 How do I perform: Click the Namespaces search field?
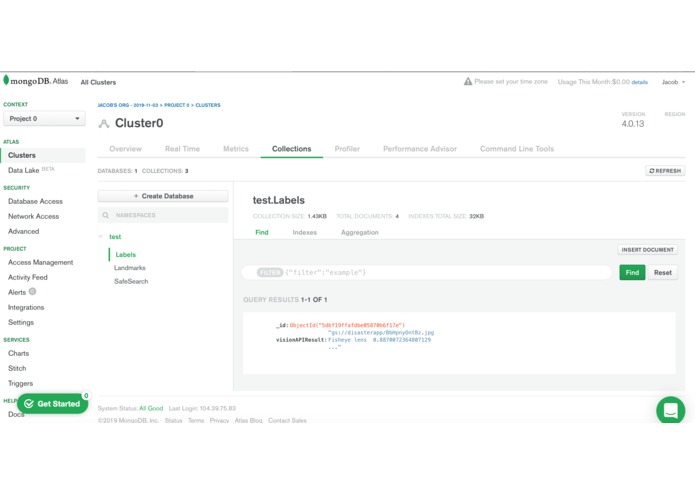(x=163, y=215)
